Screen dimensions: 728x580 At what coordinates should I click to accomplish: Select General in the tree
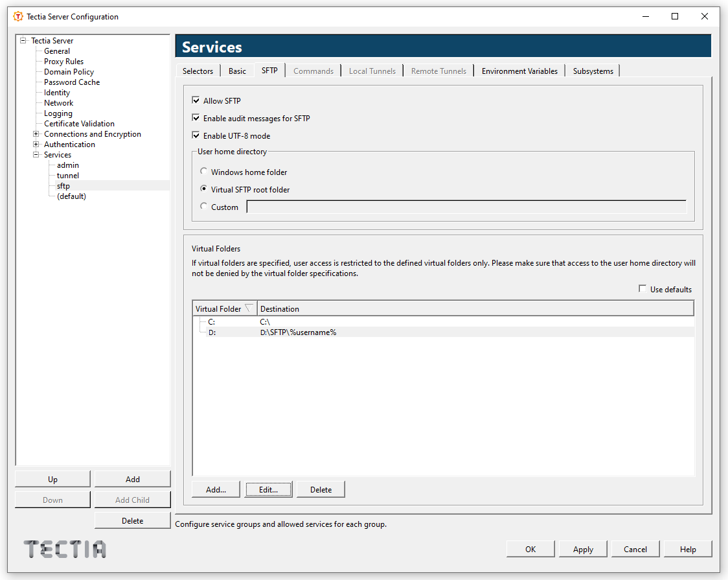(x=57, y=51)
